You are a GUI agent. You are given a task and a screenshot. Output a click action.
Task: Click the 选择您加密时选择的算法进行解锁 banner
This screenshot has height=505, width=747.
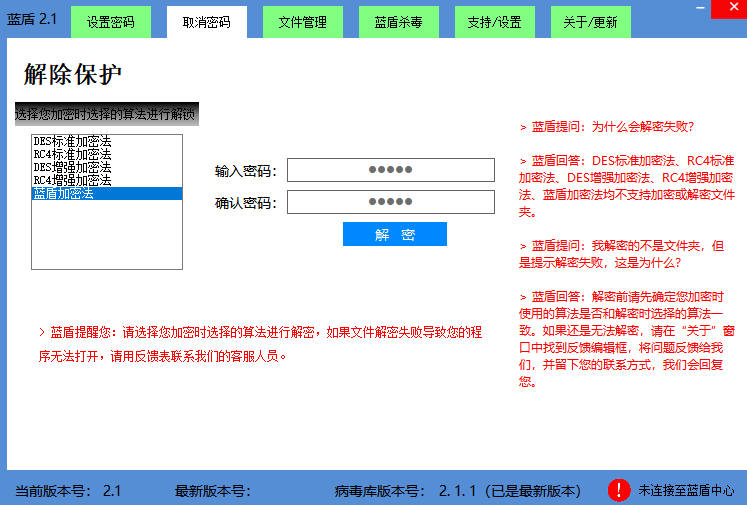coord(107,114)
